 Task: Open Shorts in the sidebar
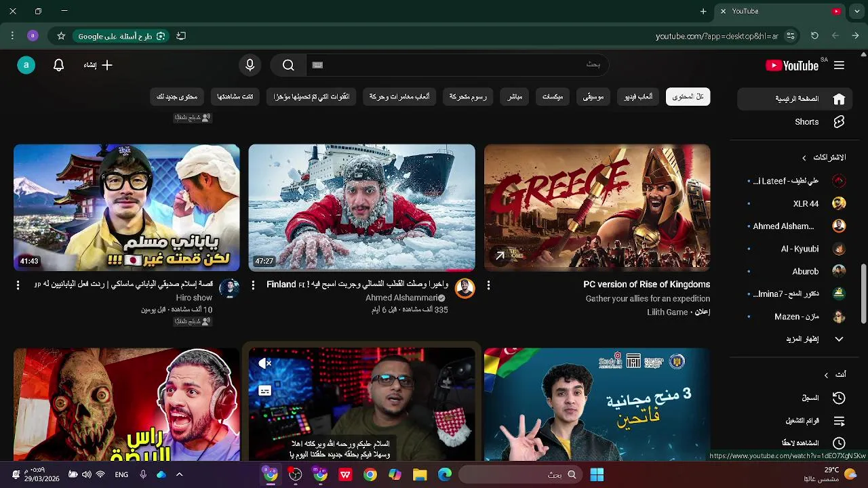(x=795, y=122)
